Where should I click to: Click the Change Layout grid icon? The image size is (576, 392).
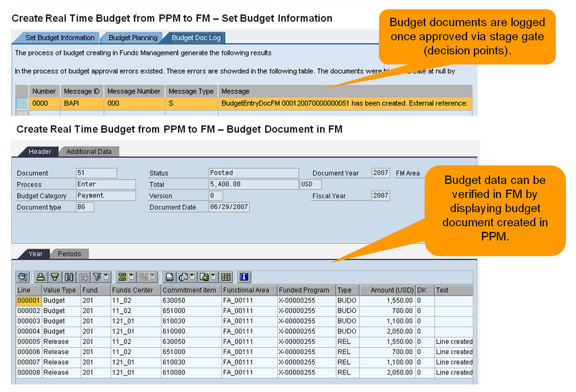[226, 277]
